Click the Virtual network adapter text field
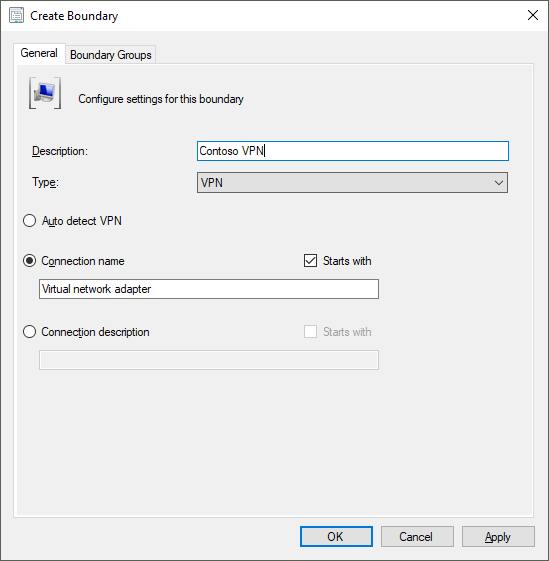The image size is (549, 561). tap(209, 289)
